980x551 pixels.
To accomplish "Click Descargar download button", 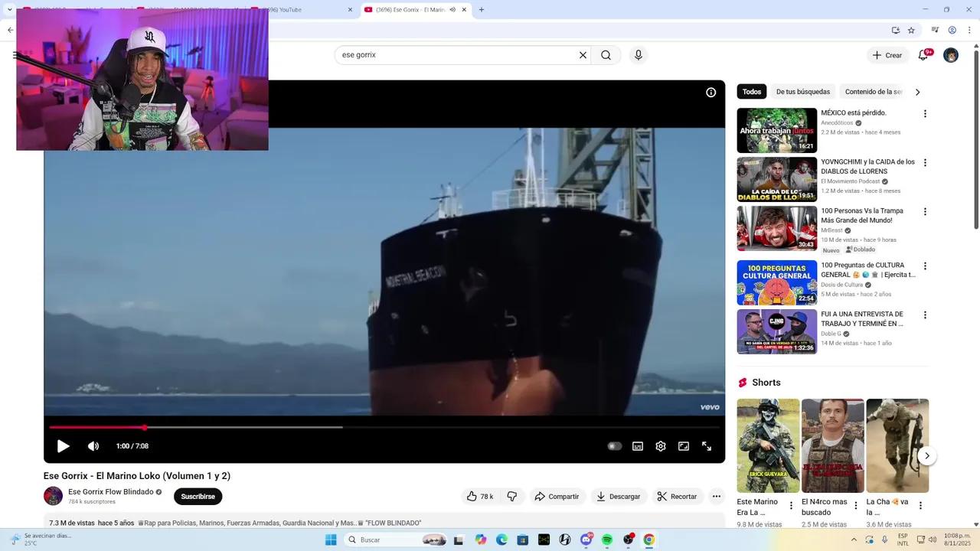I will point(619,497).
